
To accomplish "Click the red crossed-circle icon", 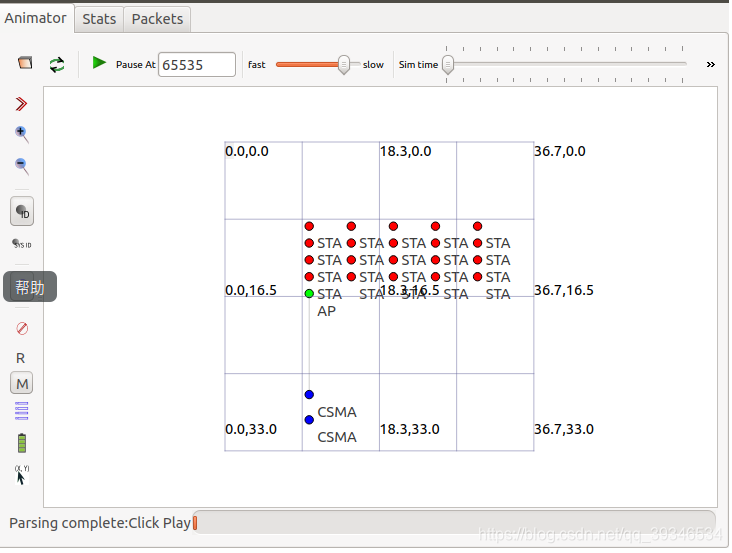I will 22,329.
